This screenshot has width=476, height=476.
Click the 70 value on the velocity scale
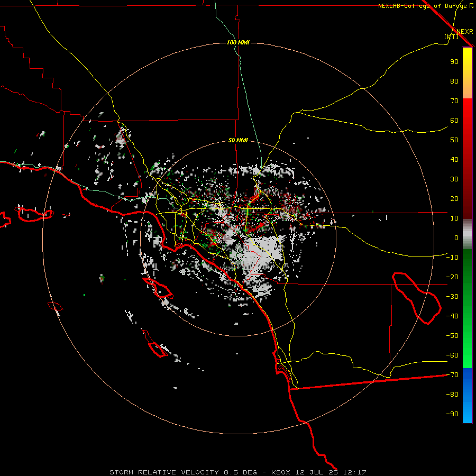pyautogui.click(x=454, y=101)
